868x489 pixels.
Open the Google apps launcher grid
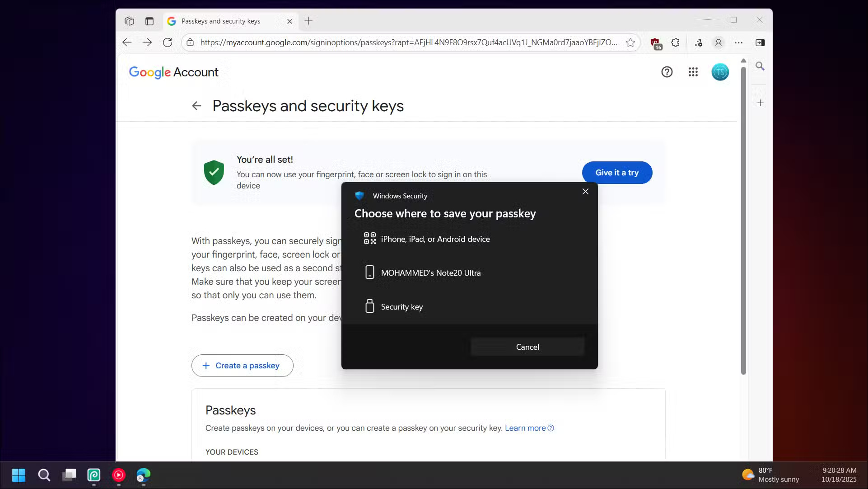[693, 72]
